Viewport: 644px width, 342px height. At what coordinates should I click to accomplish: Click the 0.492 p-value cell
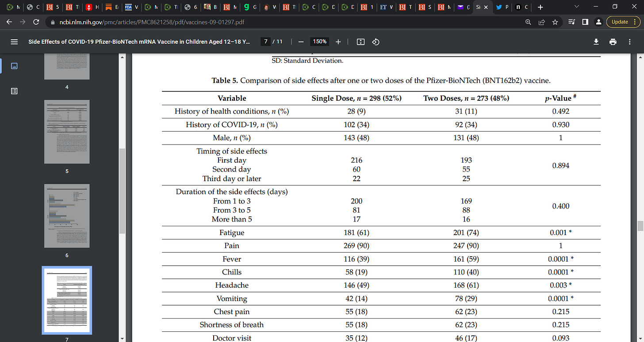pyautogui.click(x=560, y=111)
